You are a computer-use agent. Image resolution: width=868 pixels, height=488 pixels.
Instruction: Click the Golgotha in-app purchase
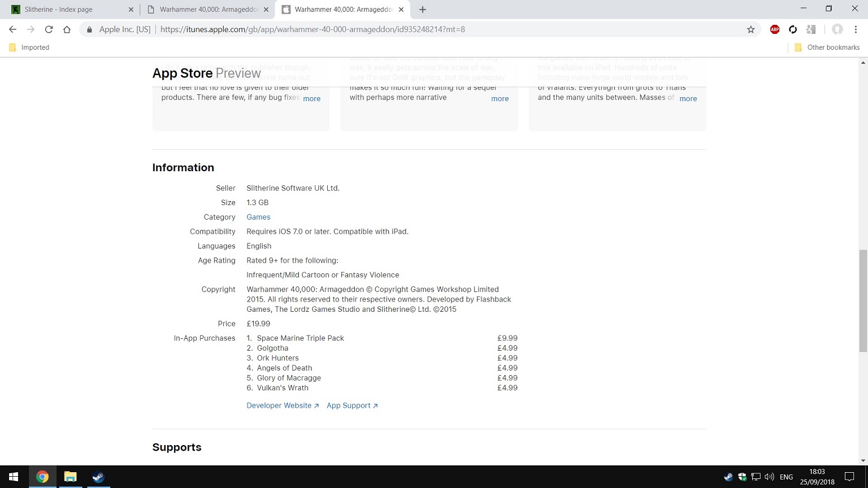272,348
